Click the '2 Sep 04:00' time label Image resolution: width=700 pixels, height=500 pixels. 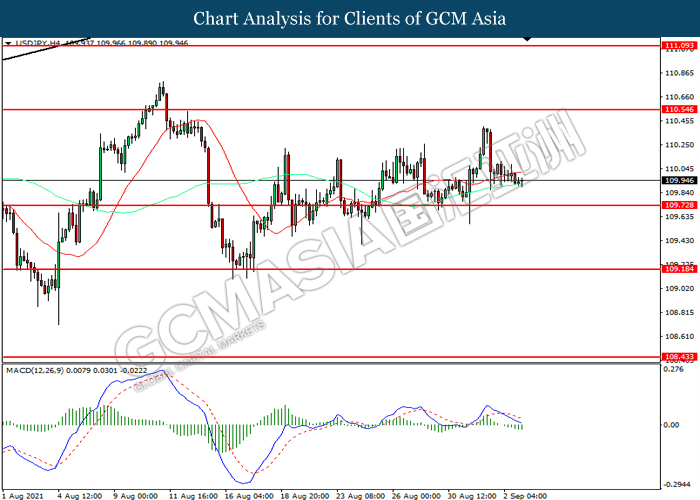525,496
